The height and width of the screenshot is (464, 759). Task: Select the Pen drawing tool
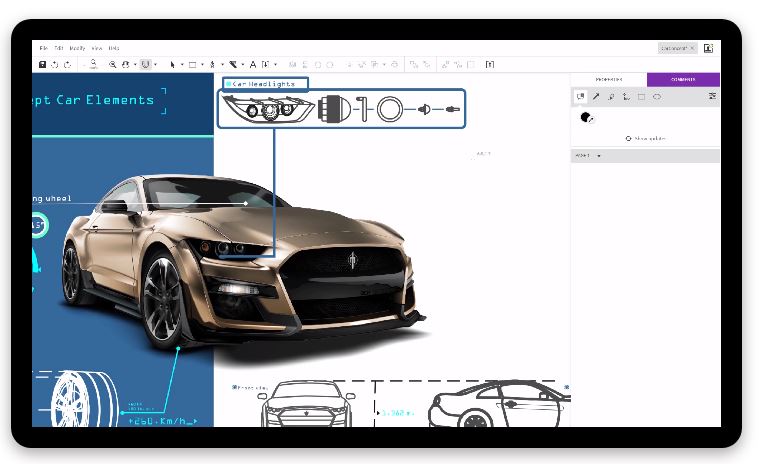point(213,64)
